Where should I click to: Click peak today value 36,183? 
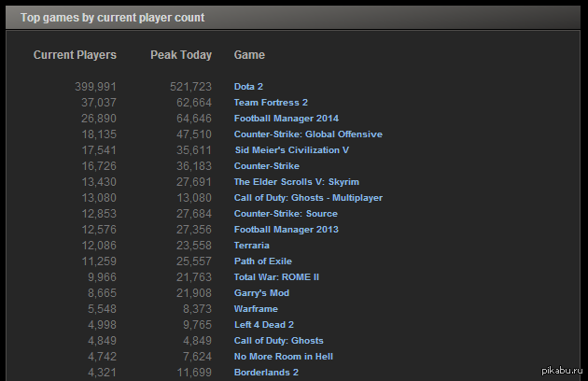[194, 166]
